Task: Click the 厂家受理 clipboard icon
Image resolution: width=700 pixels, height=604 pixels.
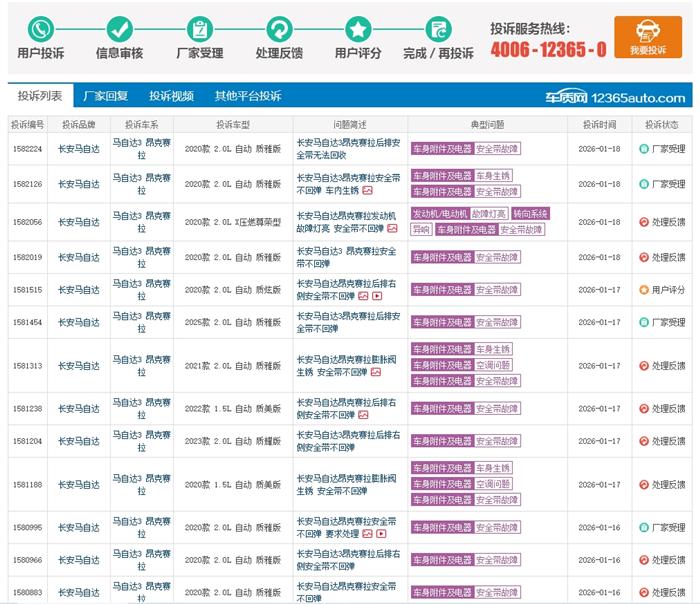Action: pyautogui.click(x=199, y=28)
